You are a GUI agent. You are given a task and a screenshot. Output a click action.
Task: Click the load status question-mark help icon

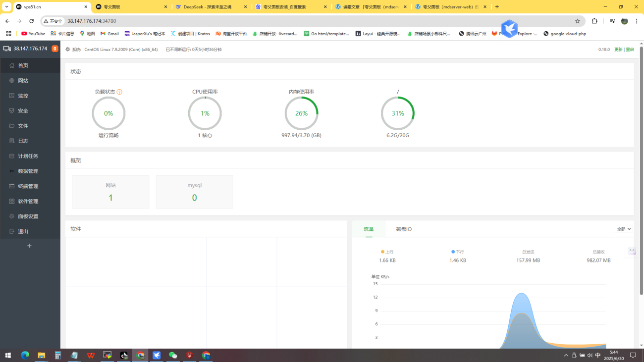click(x=119, y=92)
